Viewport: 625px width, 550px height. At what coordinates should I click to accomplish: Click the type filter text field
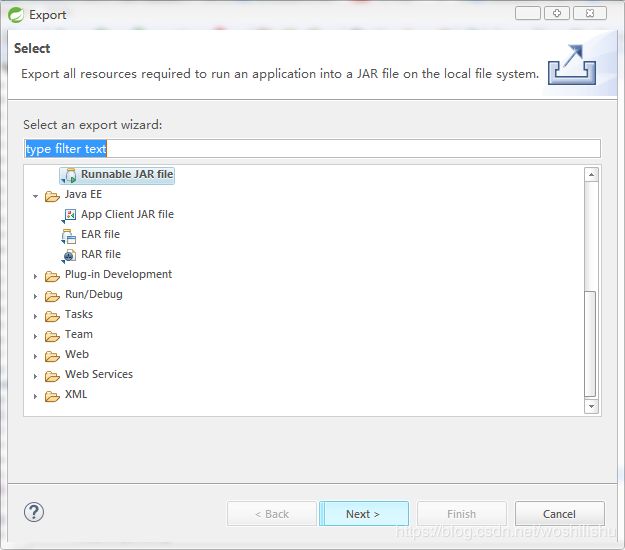(312, 148)
